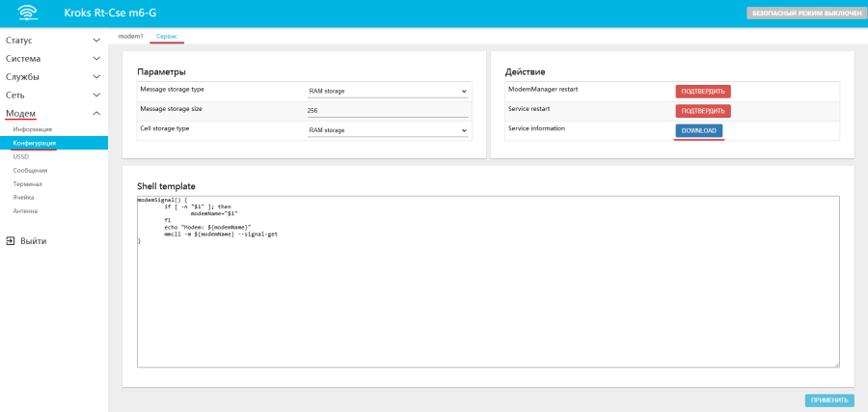The height and width of the screenshot is (412, 868).
Task: Click the Message storage size field
Action: tap(387, 111)
